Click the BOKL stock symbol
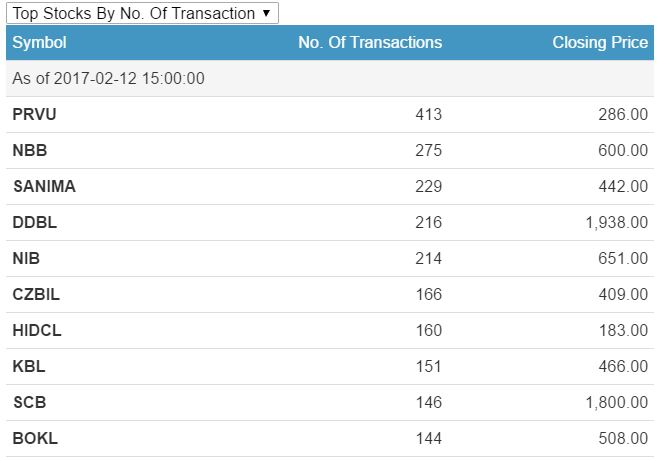This screenshot has width=664, height=461. [x=35, y=438]
